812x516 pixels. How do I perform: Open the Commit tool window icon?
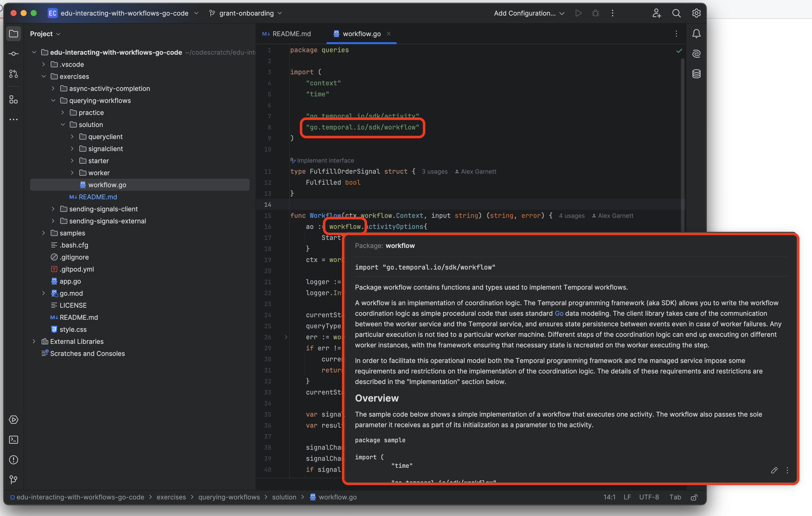tap(14, 54)
